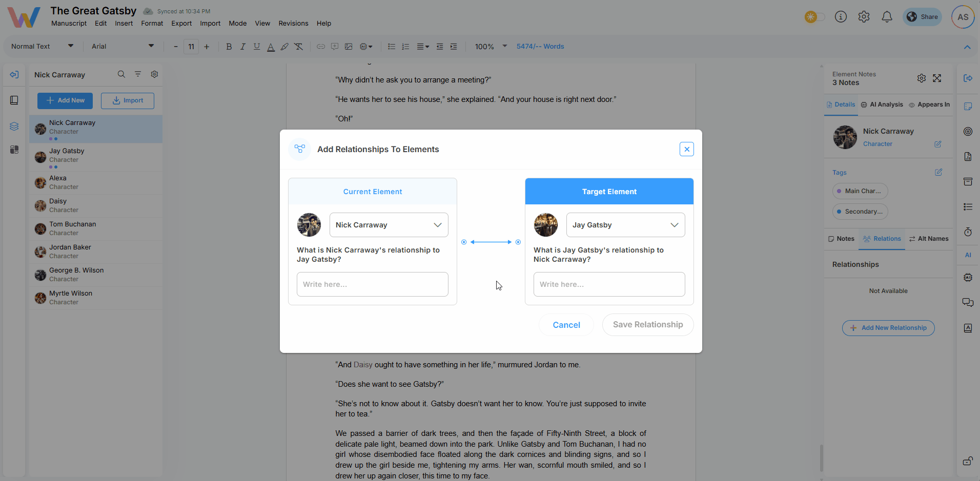Toggle the light/dark theme switch

[x=814, y=17]
